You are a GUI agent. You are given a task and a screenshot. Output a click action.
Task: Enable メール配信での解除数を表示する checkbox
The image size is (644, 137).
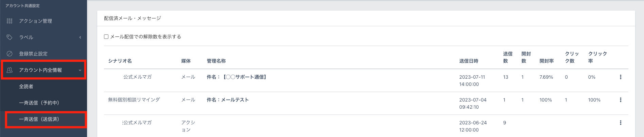[106, 37]
